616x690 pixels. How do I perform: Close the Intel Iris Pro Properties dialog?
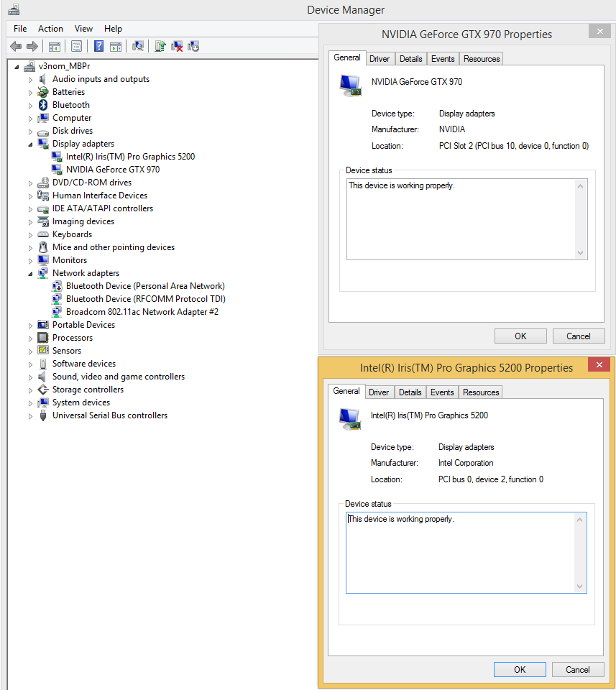pyautogui.click(x=599, y=364)
